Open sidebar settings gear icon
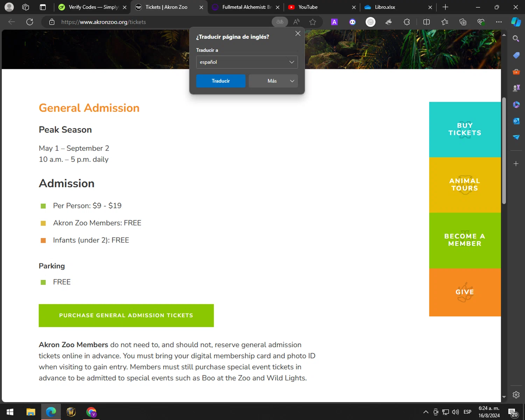 pyautogui.click(x=516, y=395)
